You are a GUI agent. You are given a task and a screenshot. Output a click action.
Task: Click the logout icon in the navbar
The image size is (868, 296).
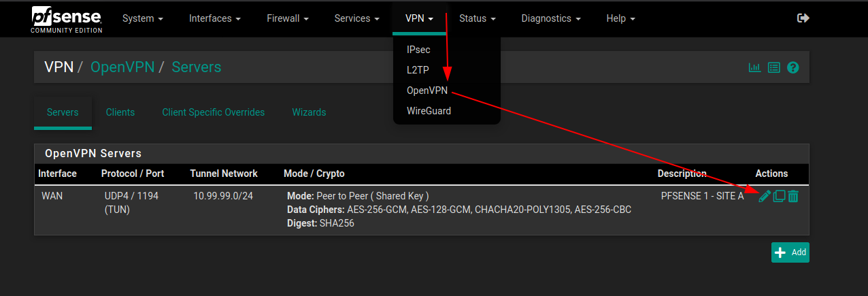click(803, 18)
